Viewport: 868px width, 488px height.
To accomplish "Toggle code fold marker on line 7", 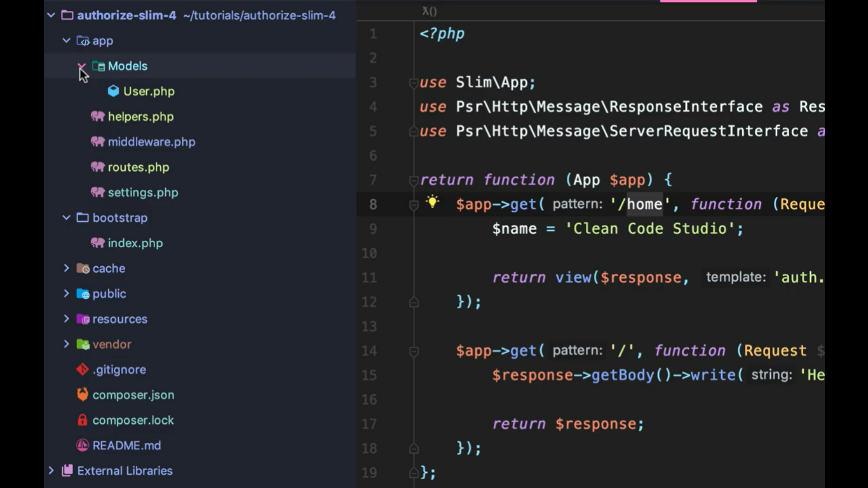I will click(x=414, y=180).
